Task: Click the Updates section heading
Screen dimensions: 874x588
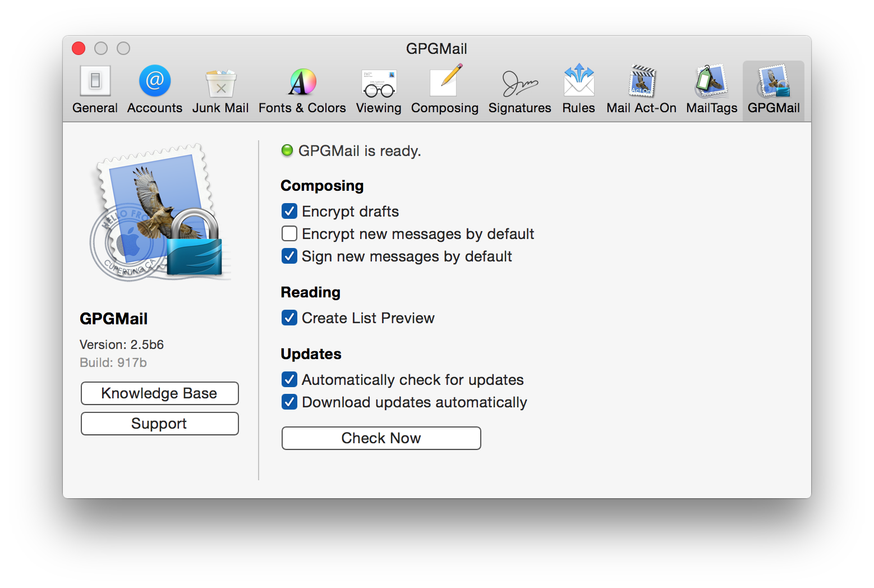Action: pyautogui.click(x=311, y=354)
